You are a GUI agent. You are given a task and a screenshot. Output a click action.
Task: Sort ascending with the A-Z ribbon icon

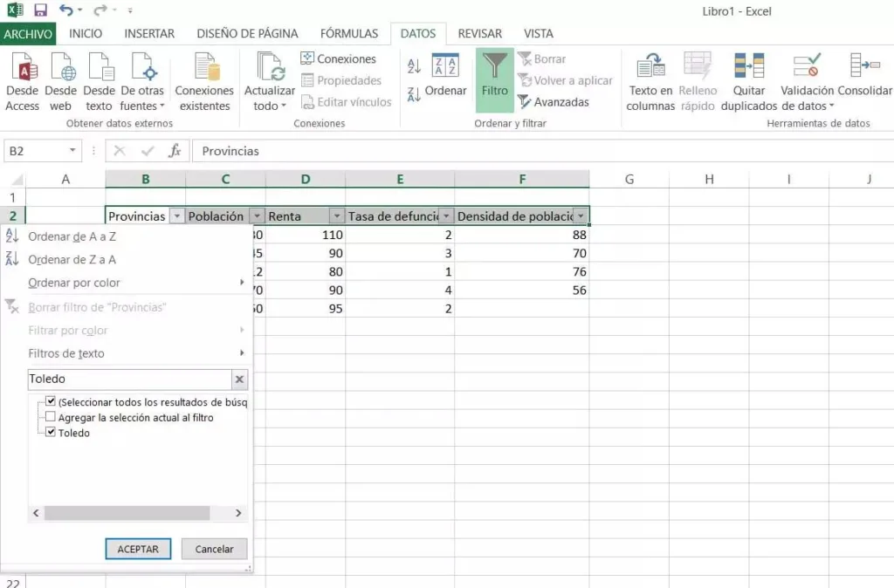pyautogui.click(x=414, y=66)
